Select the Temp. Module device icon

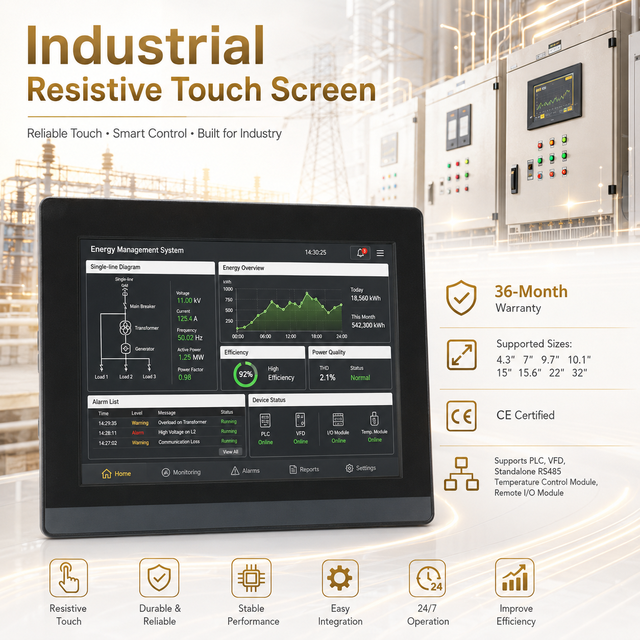click(x=374, y=419)
